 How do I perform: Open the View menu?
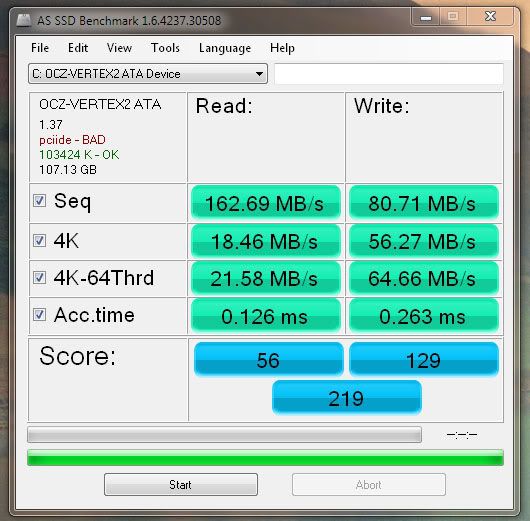[x=119, y=48]
